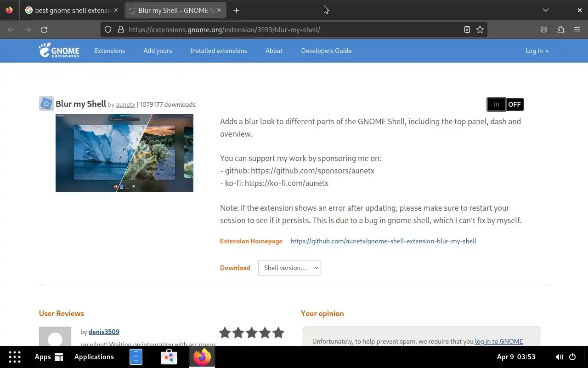The height and width of the screenshot is (368, 588).
Task: Launch the software store bag icon
Action: click(169, 357)
